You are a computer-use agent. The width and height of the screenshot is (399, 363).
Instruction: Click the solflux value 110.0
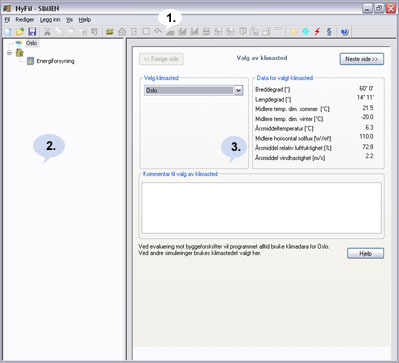click(x=366, y=137)
